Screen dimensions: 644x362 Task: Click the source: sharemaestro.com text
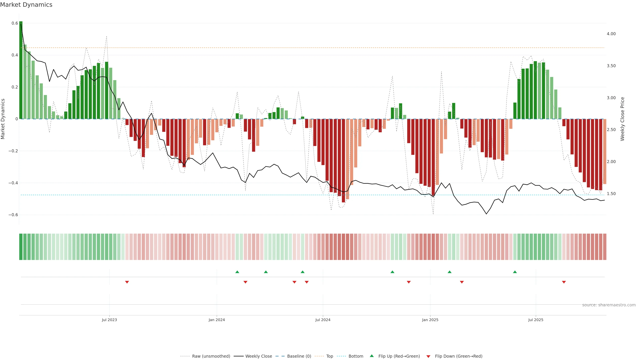609,305
